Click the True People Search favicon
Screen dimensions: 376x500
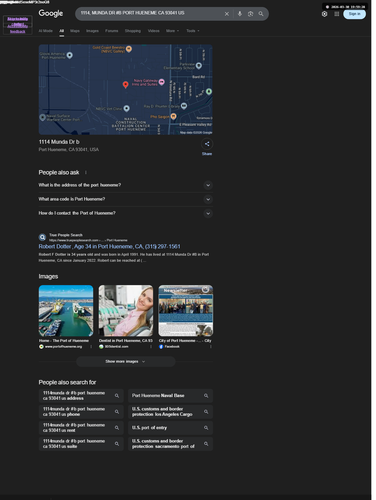(42, 237)
